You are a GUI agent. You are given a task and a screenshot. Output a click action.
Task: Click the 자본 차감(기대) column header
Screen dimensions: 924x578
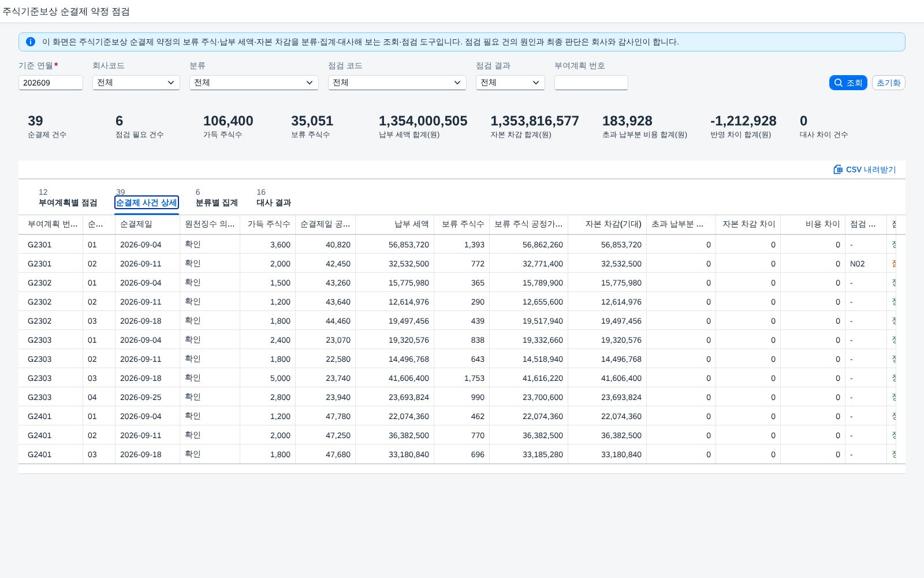[x=607, y=224]
